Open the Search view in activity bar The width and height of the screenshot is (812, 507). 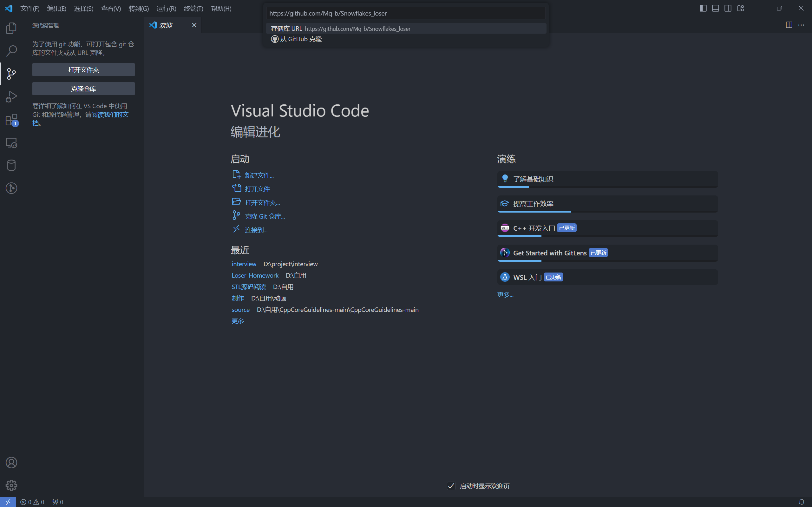point(11,51)
